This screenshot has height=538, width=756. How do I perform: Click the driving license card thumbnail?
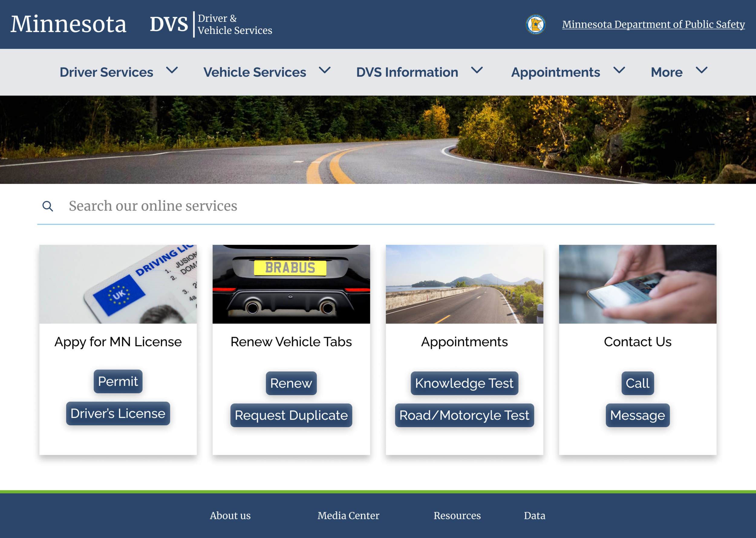[x=118, y=284]
